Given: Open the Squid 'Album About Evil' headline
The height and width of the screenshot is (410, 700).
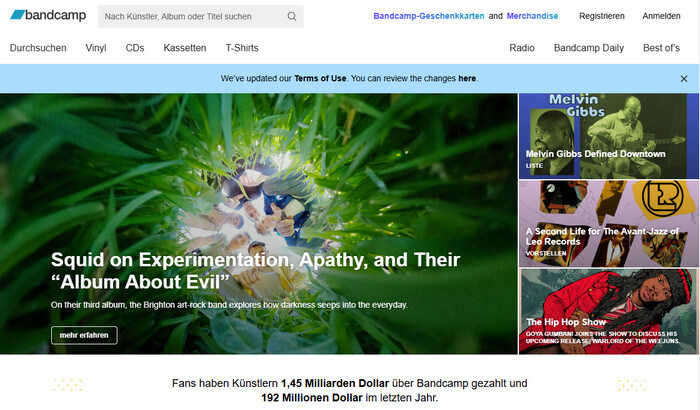Looking at the screenshot, I should tap(255, 271).
